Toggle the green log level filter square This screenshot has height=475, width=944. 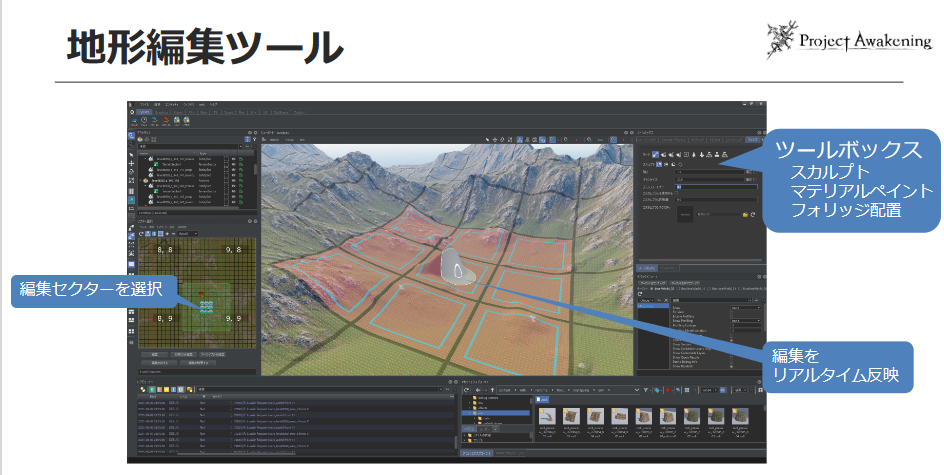pos(152,390)
